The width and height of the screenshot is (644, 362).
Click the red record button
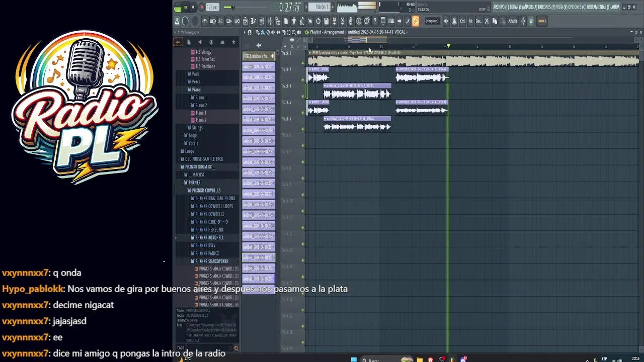coord(202,7)
